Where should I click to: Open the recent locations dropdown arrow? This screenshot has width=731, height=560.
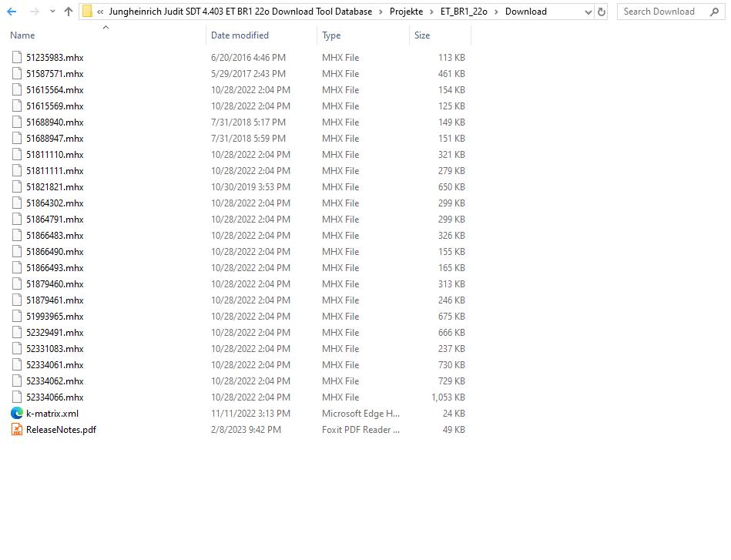[52, 12]
